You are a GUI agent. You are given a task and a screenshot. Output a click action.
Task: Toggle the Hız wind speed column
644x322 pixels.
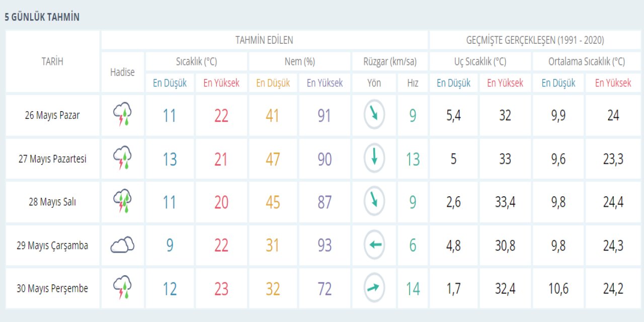click(x=412, y=83)
